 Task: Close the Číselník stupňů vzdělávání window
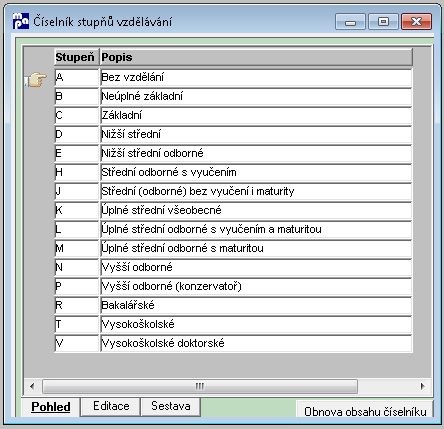(417, 22)
